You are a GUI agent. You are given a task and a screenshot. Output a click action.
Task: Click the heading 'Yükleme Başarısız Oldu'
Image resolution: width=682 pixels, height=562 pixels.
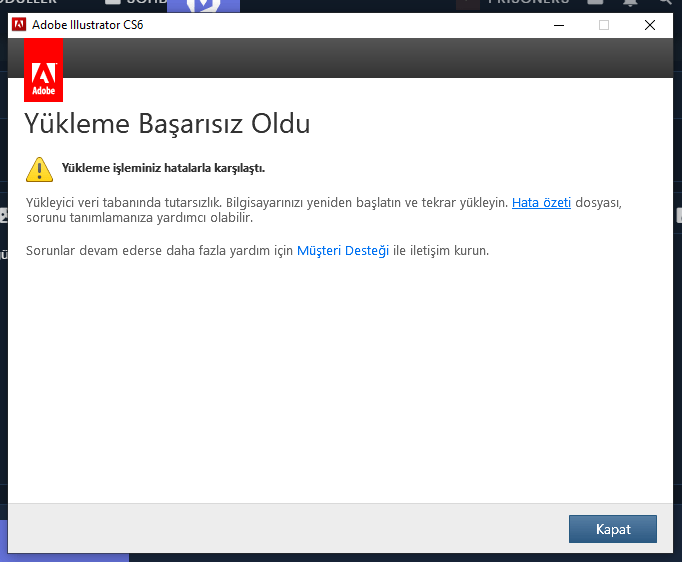167,124
